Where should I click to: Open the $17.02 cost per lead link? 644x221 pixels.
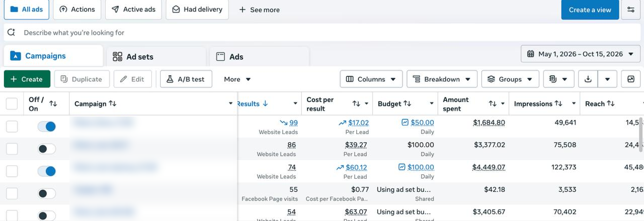(x=358, y=123)
